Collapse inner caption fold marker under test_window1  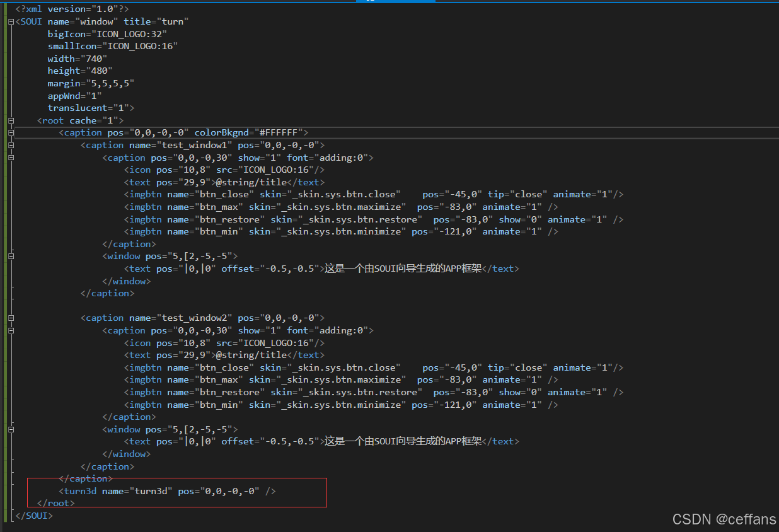click(11, 158)
